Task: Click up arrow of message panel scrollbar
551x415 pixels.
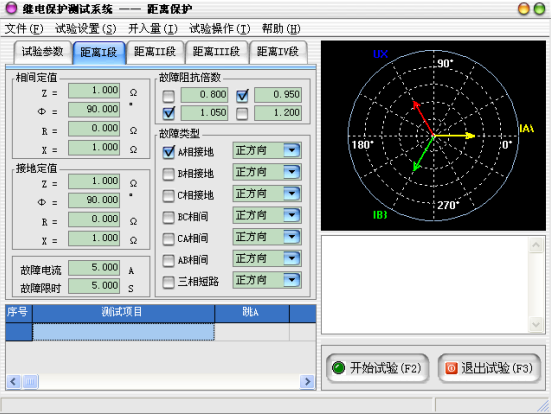Action: coord(536,245)
